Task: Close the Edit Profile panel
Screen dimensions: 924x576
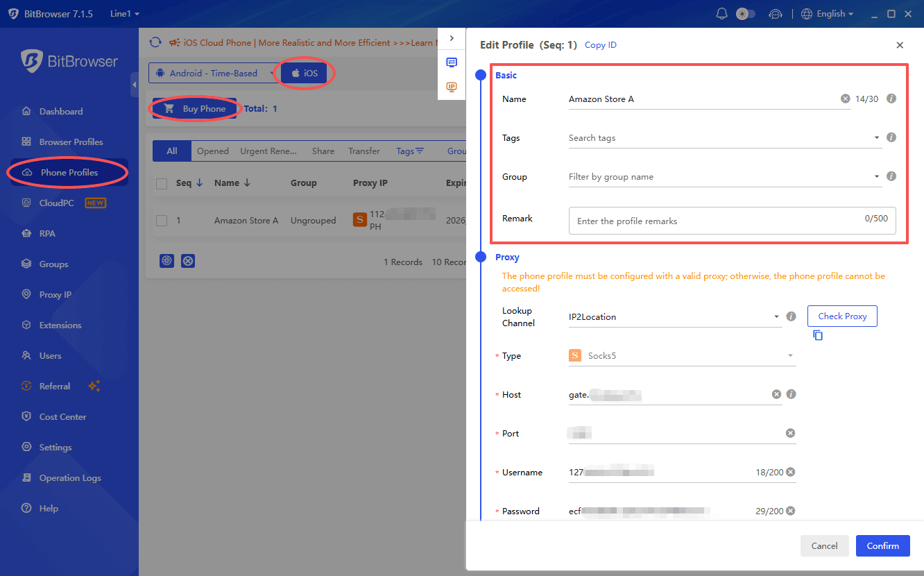Action: click(900, 45)
